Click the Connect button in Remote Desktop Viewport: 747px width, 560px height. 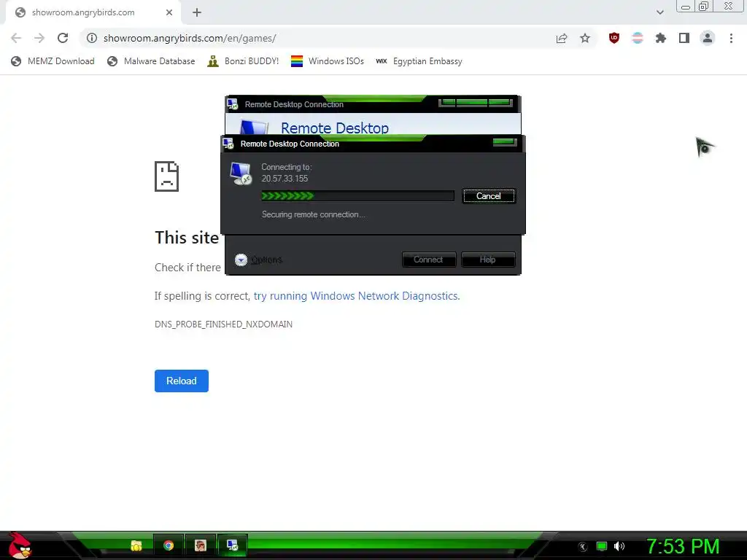429,260
